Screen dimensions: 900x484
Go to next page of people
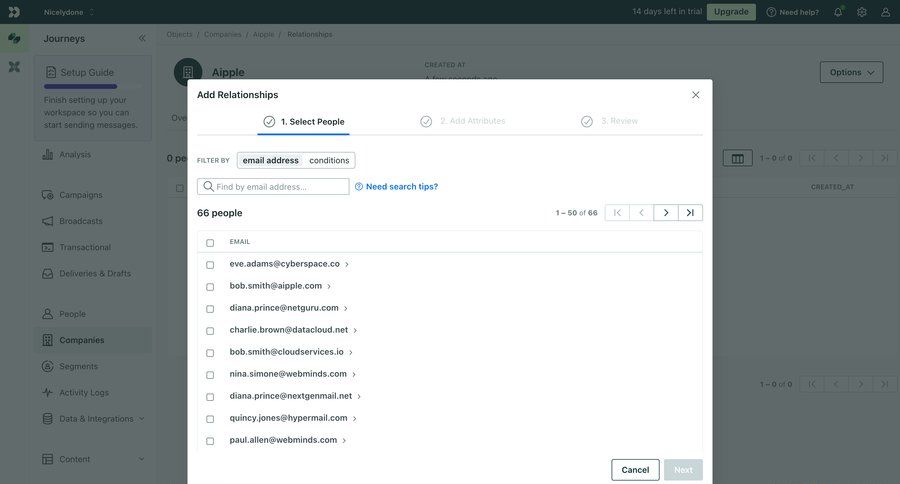pos(666,213)
